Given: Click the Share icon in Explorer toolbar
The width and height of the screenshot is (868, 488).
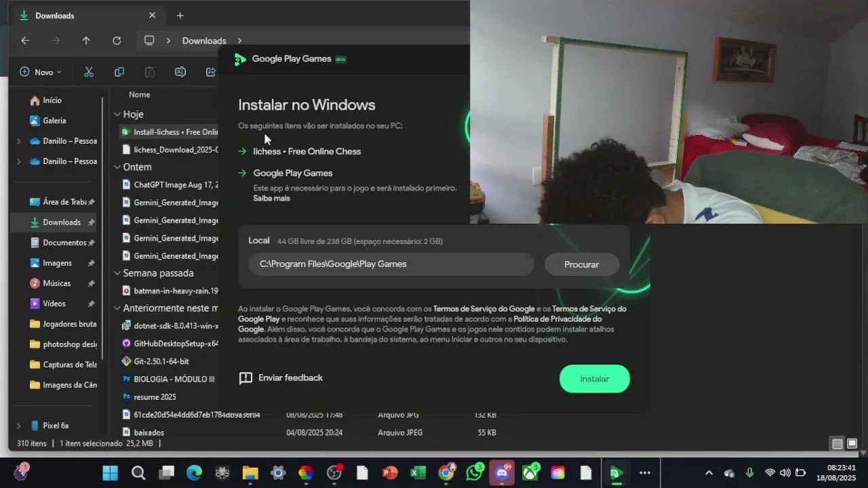Looking at the screenshot, I should coord(211,72).
